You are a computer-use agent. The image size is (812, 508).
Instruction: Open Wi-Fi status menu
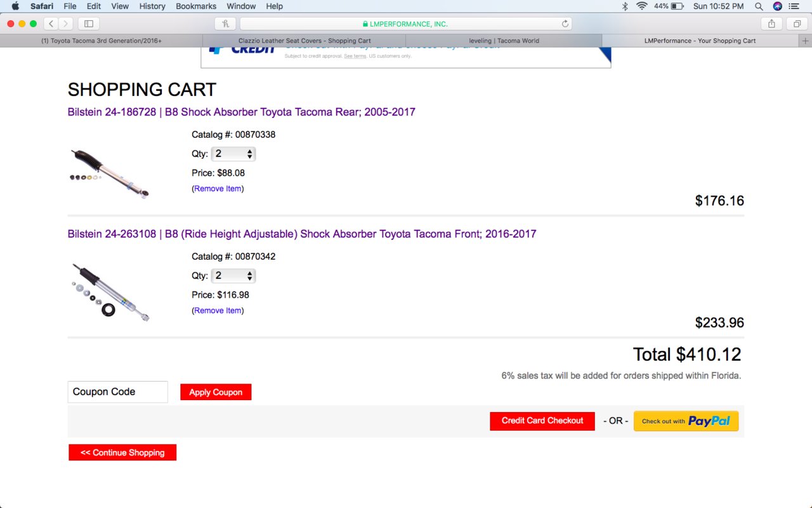642,6
